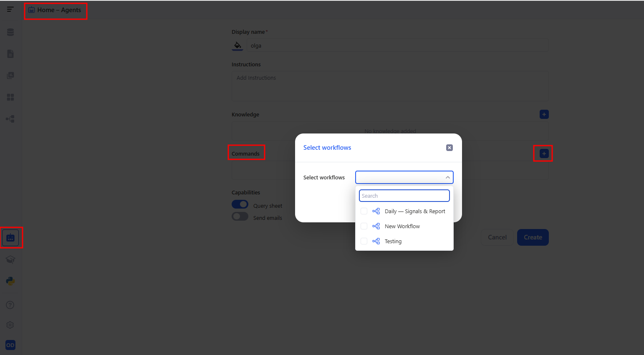Screen dimensions: 644x355
Task: Open the Python console icon in the sidebar
Action: [10, 281]
